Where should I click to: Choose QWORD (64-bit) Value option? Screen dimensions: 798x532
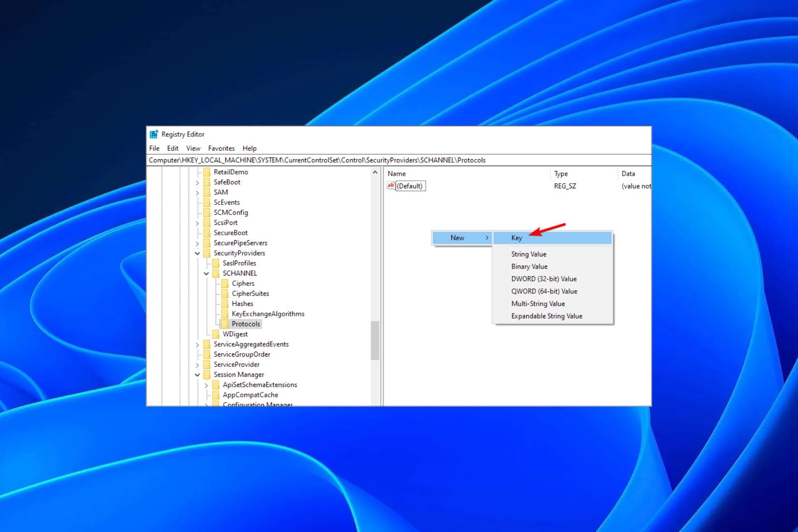tap(552, 291)
